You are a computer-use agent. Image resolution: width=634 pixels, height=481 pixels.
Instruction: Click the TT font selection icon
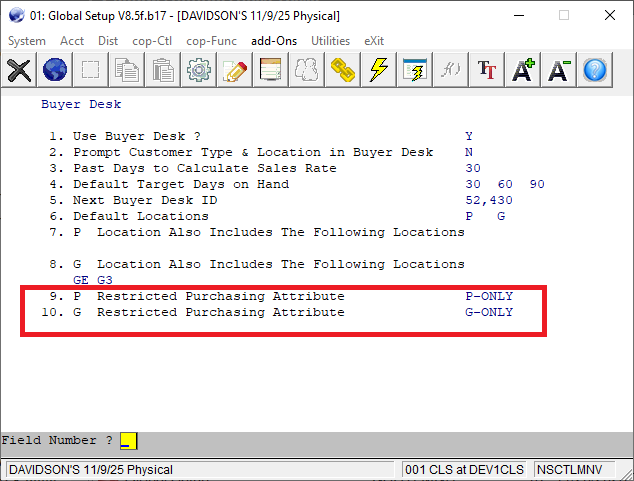[487, 70]
